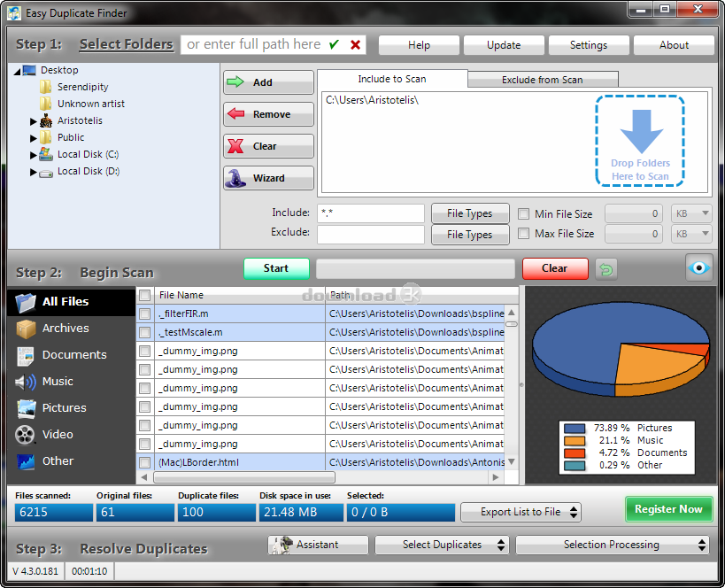
Task: Click the Desktop monitor icon in the tree
Action: [29, 70]
